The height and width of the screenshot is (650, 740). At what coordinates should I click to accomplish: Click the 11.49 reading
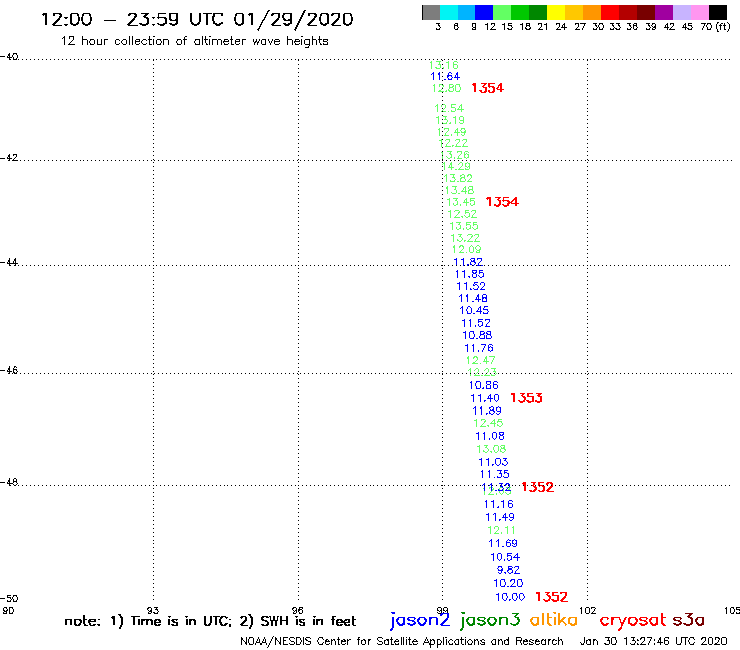point(500,517)
